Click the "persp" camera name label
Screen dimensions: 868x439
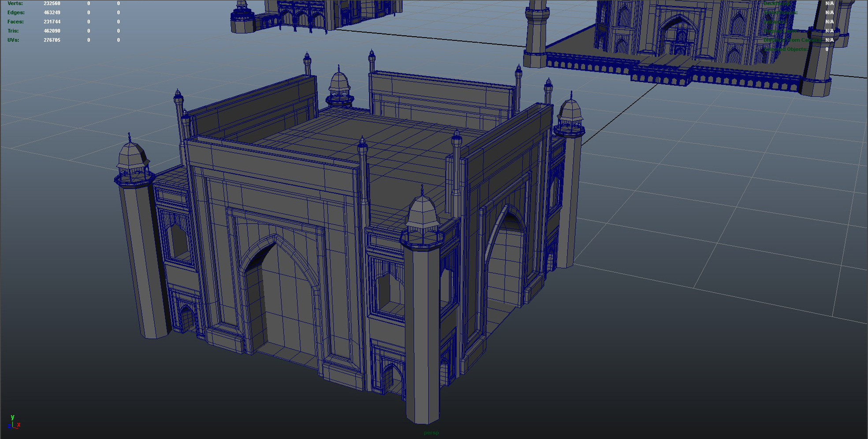pos(431,433)
